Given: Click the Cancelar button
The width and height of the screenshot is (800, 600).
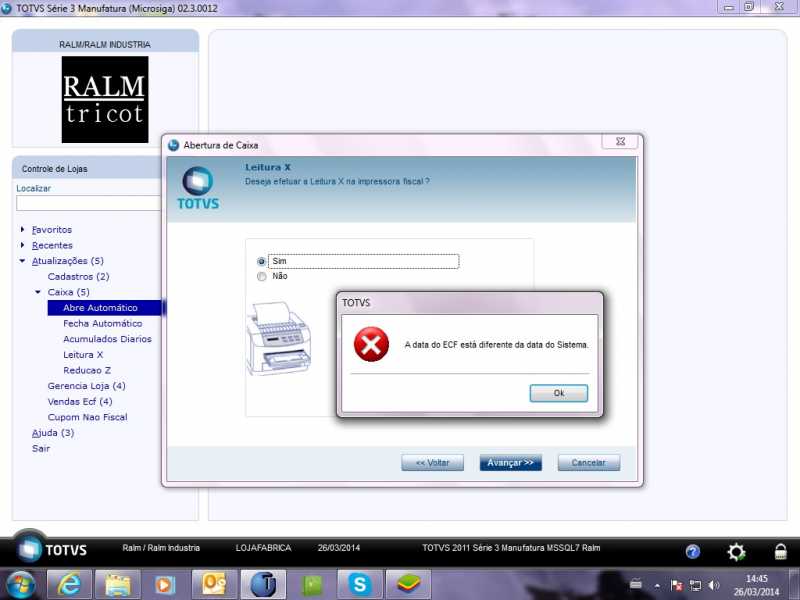Looking at the screenshot, I should 589,463.
